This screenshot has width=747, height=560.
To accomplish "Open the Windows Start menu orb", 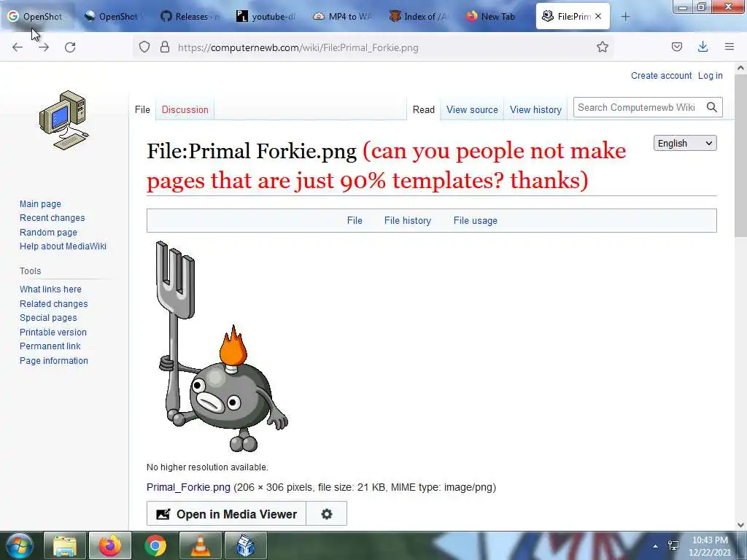I will 19,545.
